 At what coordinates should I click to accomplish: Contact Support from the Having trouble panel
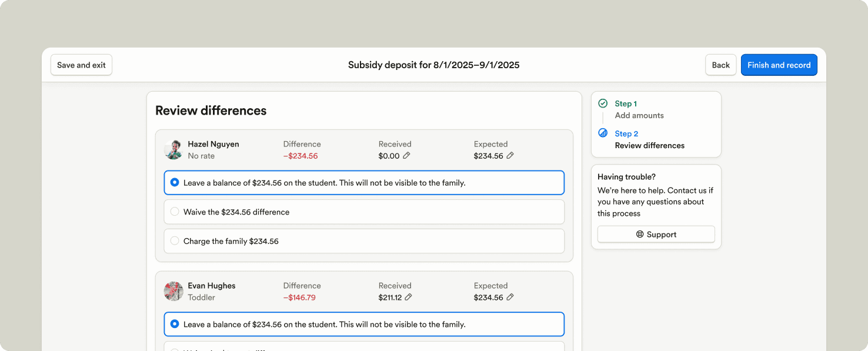pyautogui.click(x=656, y=234)
